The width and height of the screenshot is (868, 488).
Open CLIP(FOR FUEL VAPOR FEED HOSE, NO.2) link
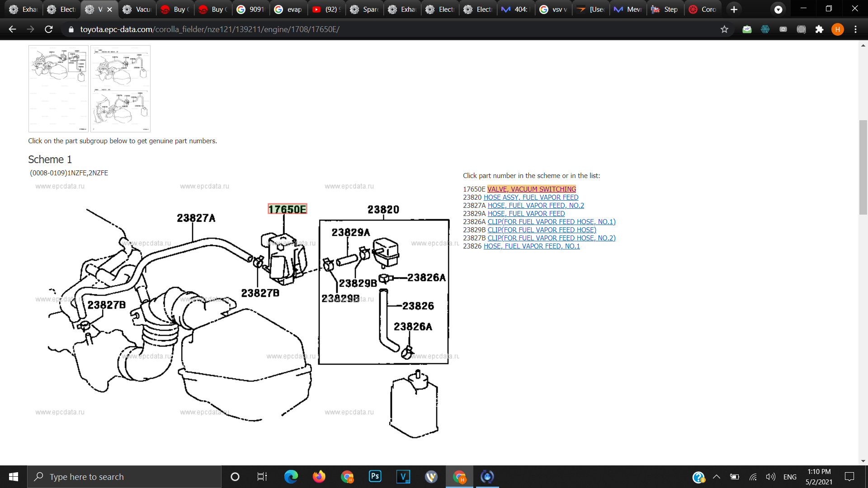[x=552, y=238]
